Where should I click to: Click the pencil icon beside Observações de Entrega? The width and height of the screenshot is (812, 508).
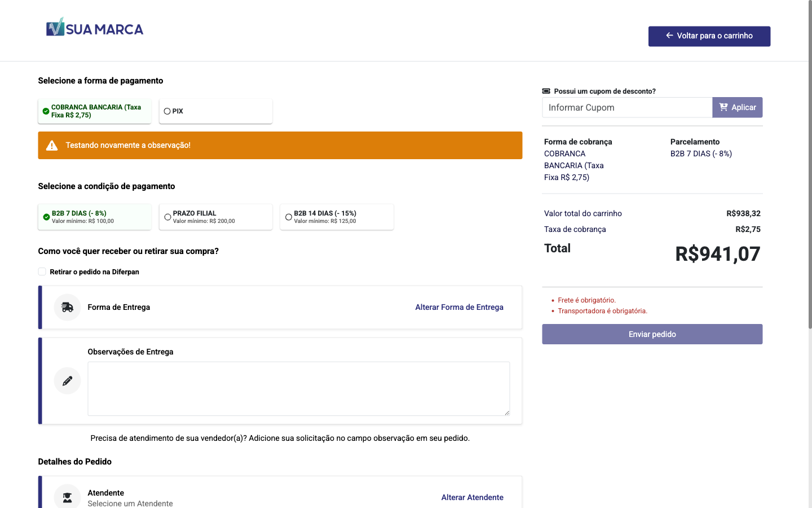coord(67,380)
